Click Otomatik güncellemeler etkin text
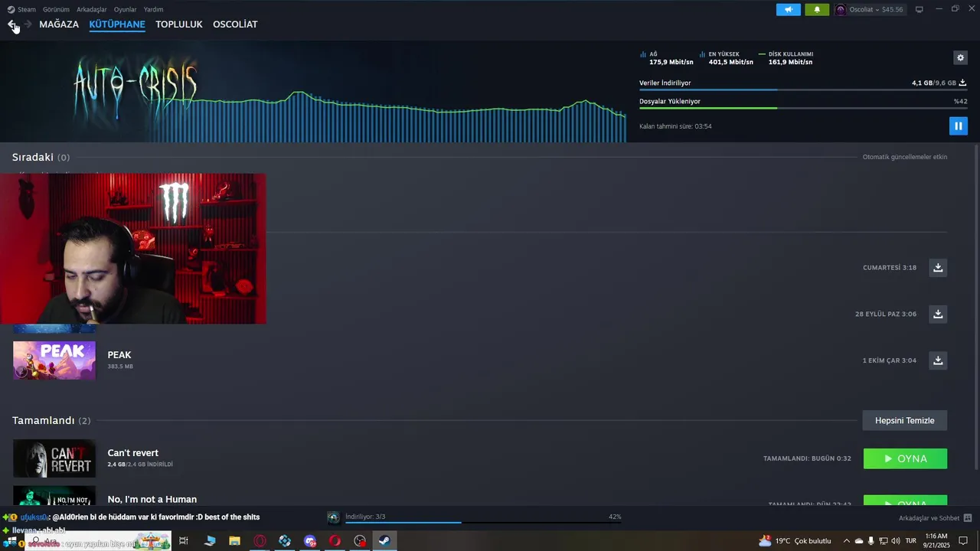Image resolution: width=980 pixels, height=551 pixels. 905,157
